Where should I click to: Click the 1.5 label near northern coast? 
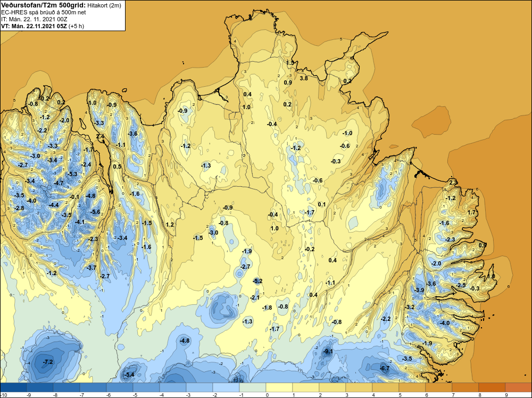coord(290,63)
